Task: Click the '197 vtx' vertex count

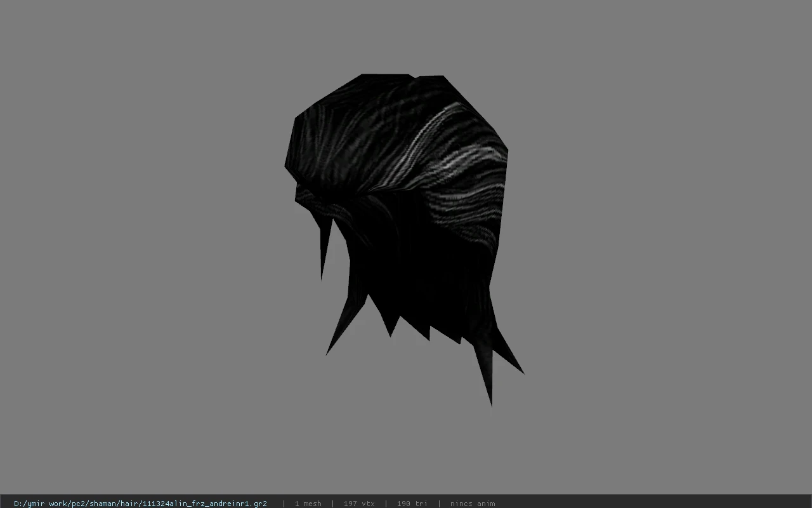Action: coord(359,504)
